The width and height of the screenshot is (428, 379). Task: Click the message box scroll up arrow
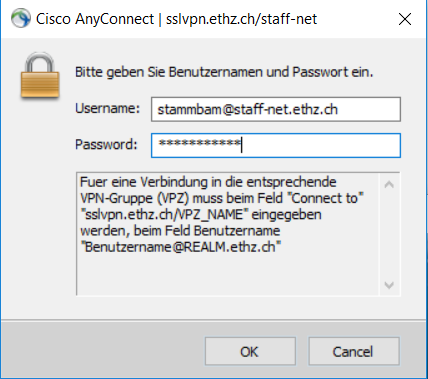(x=389, y=184)
